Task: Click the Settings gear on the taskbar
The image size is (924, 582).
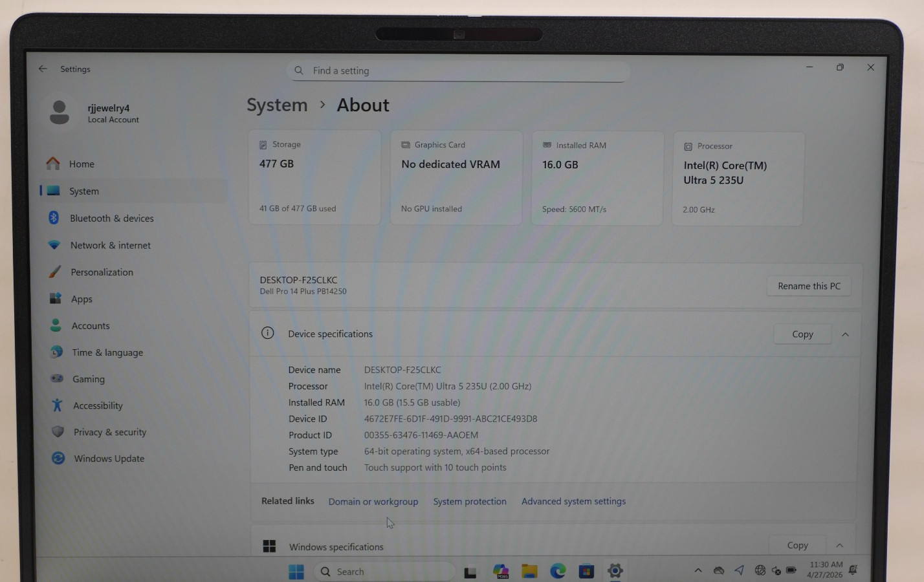Action: tap(615, 571)
